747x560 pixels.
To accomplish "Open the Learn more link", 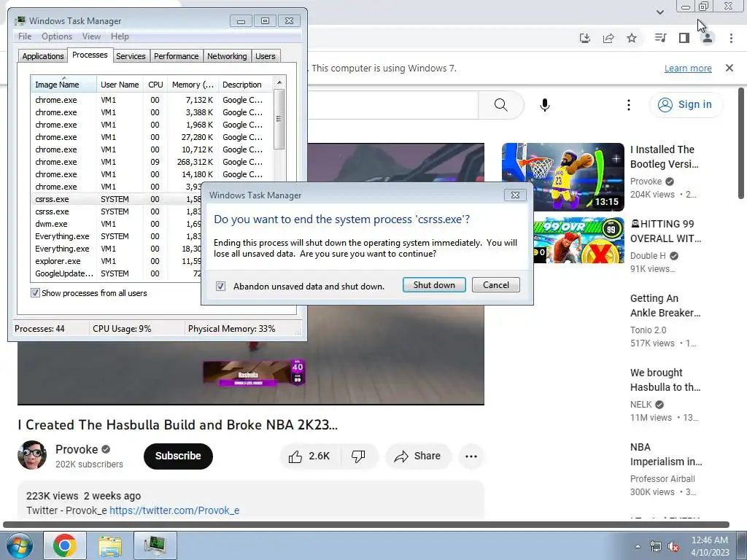I will 688,68.
